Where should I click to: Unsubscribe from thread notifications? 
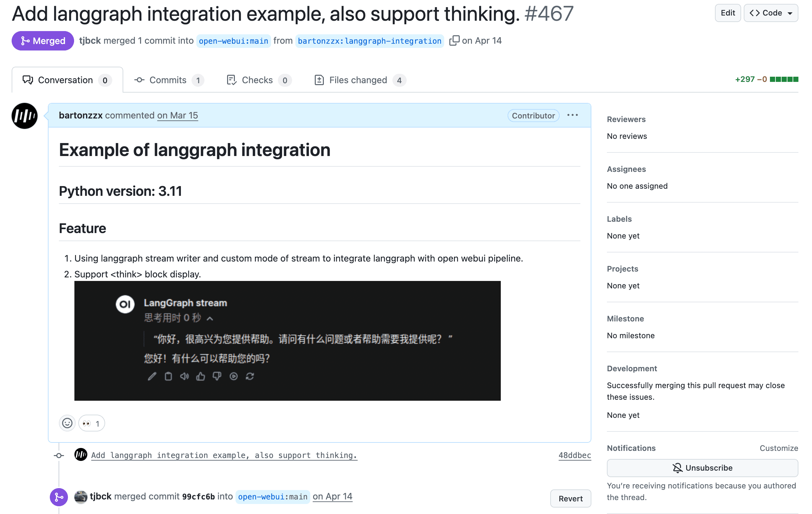click(x=702, y=468)
